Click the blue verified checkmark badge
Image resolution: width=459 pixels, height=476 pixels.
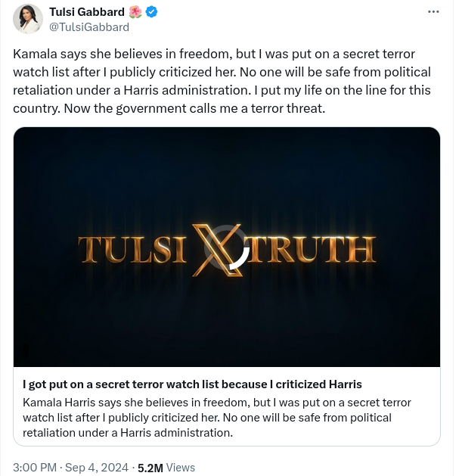tap(151, 12)
